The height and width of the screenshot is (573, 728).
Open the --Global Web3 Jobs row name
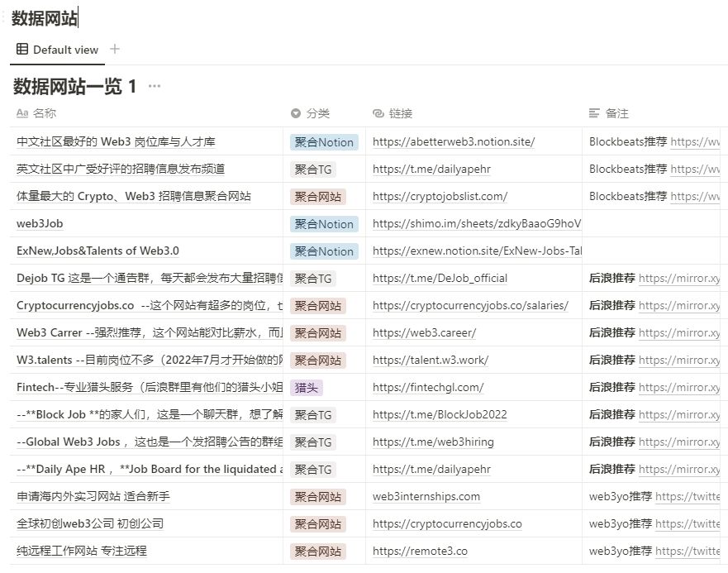pos(150,442)
